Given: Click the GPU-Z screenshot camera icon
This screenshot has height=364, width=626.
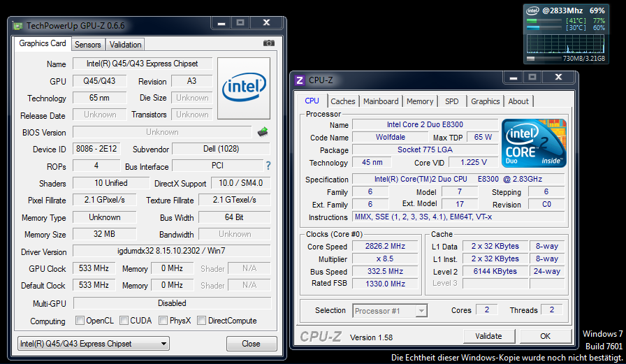Looking at the screenshot, I should pos(269,43).
